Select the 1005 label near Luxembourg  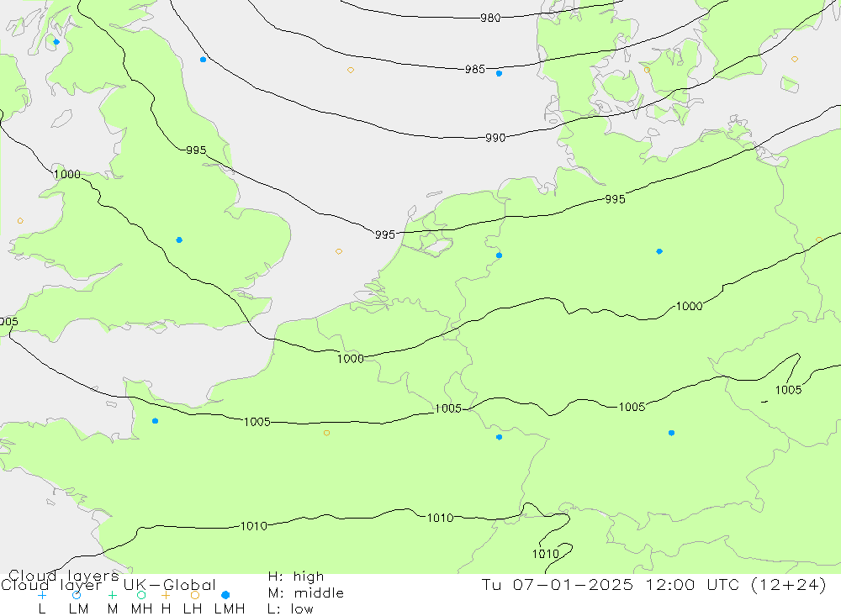click(448, 409)
